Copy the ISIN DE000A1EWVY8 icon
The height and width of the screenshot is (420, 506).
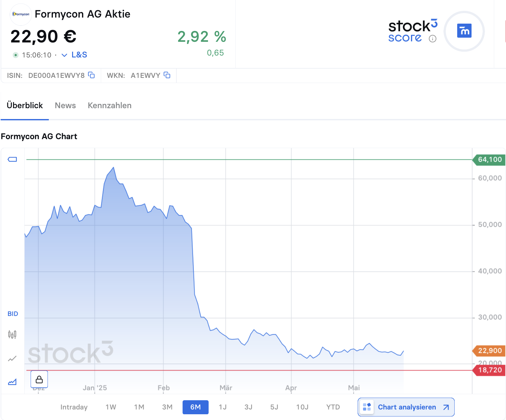pyautogui.click(x=92, y=75)
